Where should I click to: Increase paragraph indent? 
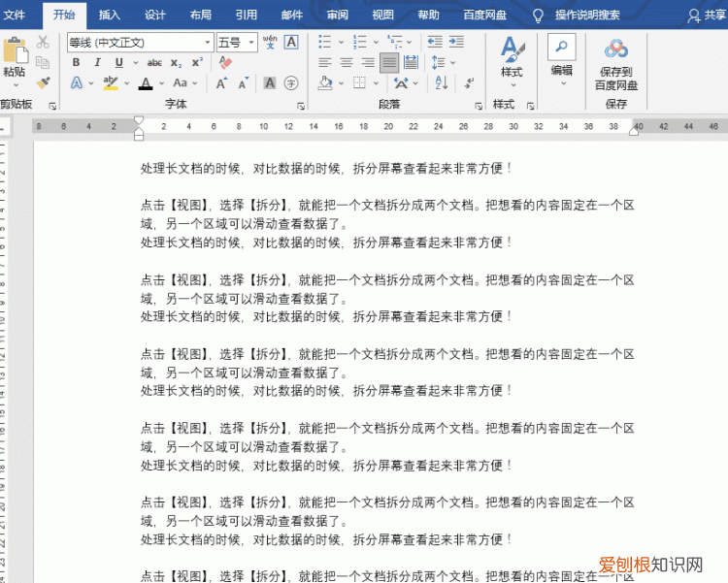click(x=456, y=42)
